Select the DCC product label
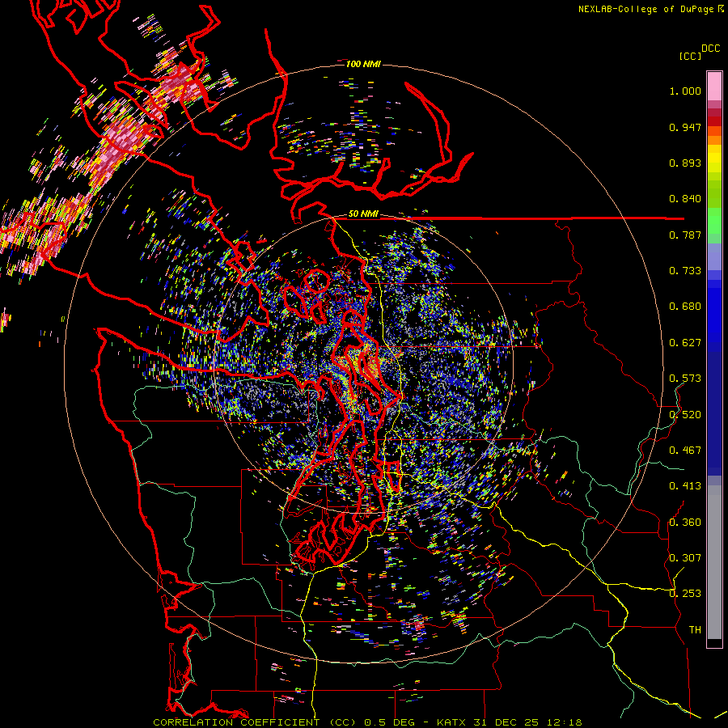Screen dimensions: 728x728 [x=710, y=49]
